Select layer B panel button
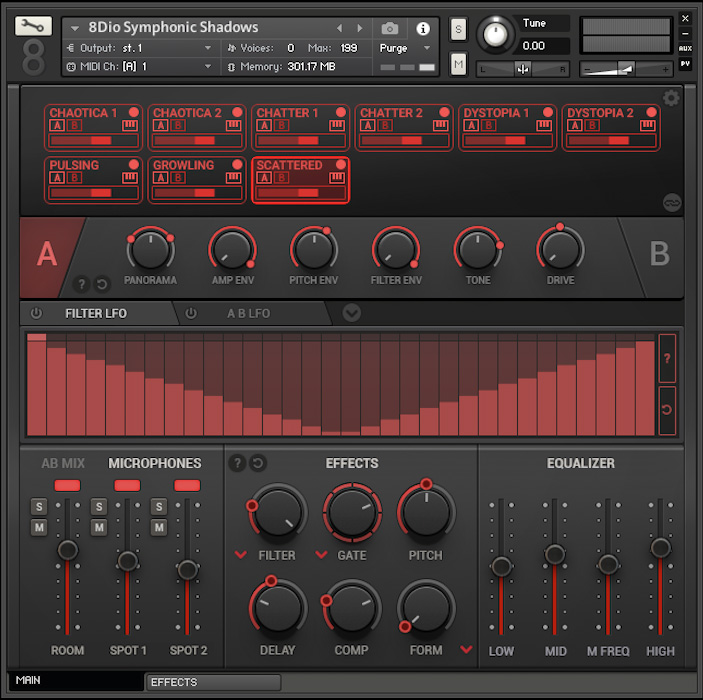Image resolution: width=703 pixels, height=700 pixels. tap(659, 254)
